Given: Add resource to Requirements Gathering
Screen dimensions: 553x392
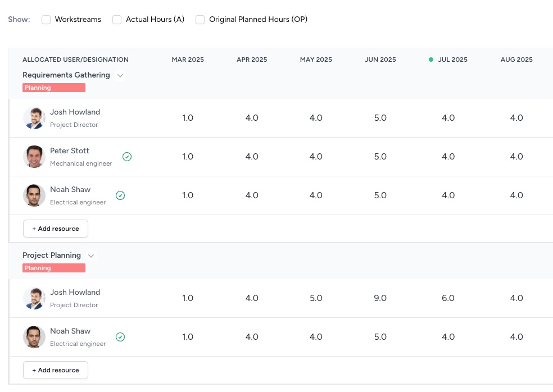Looking at the screenshot, I should point(56,229).
